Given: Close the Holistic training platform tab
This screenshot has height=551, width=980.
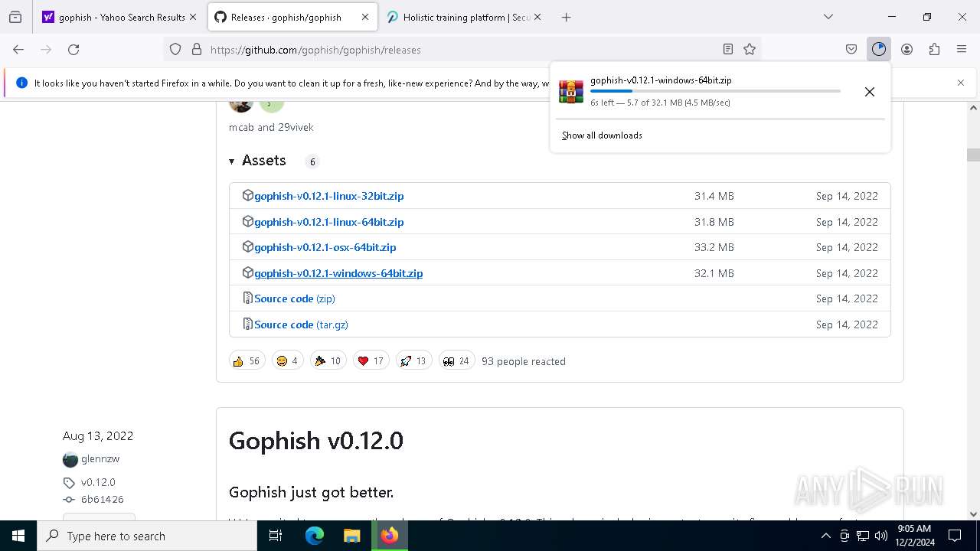Looking at the screenshot, I should 537,17.
